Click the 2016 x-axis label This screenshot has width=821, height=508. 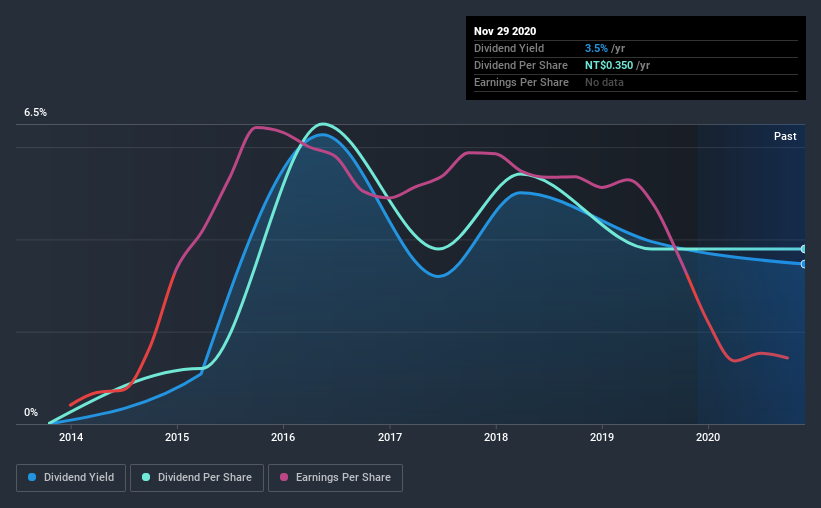pyautogui.click(x=283, y=437)
